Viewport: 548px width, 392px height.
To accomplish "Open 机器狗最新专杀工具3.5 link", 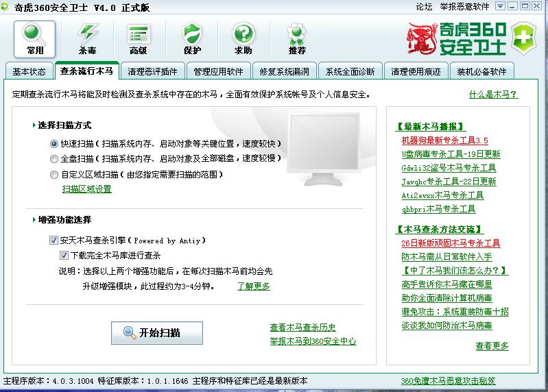I will point(444,140).
